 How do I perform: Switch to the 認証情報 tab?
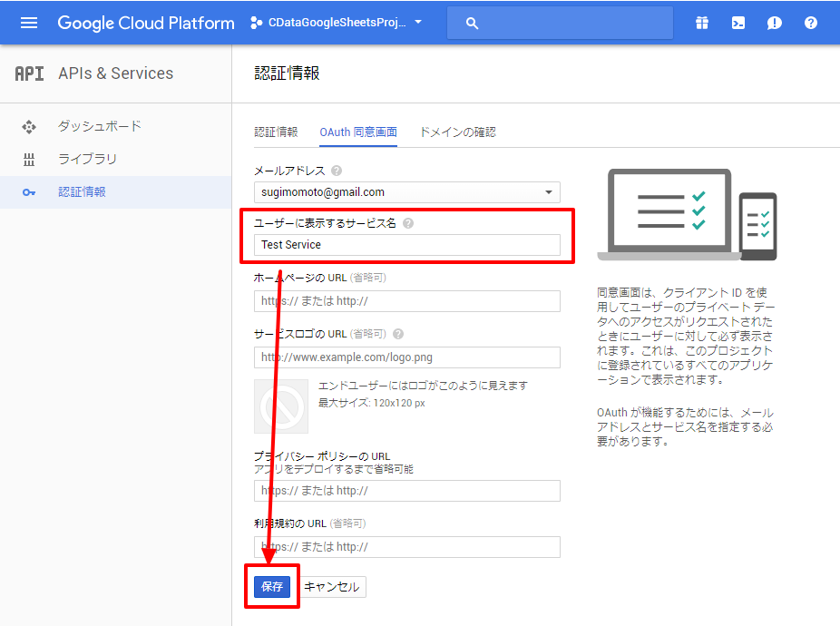(276, 132)
